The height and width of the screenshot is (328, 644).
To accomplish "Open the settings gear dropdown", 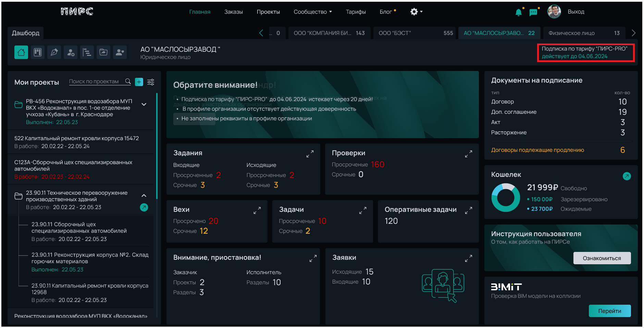I will tap(416, 12).
